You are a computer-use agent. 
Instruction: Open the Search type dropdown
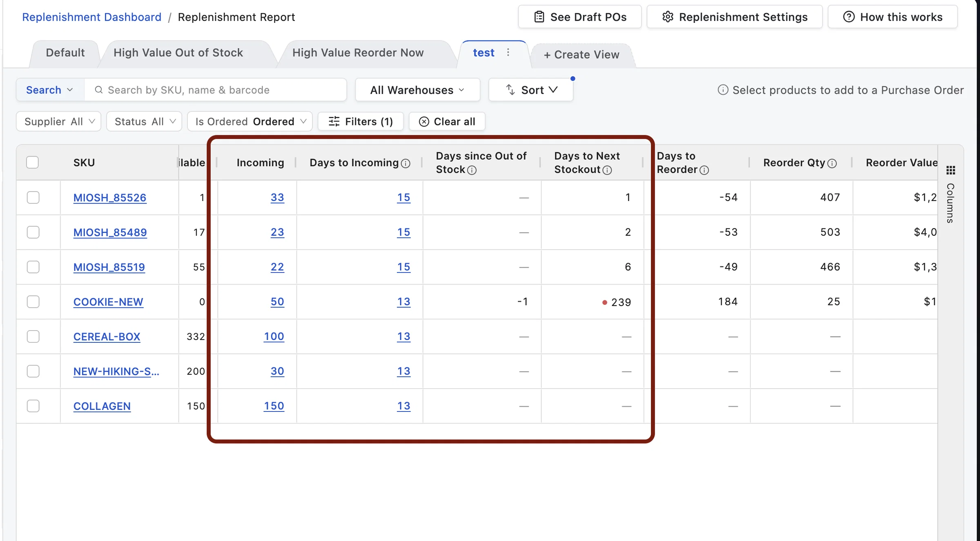click(x=50, y=90)
